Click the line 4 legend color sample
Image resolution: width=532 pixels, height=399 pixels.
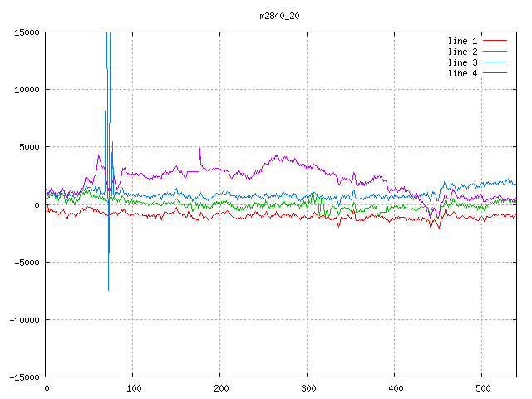coord(495,73)
